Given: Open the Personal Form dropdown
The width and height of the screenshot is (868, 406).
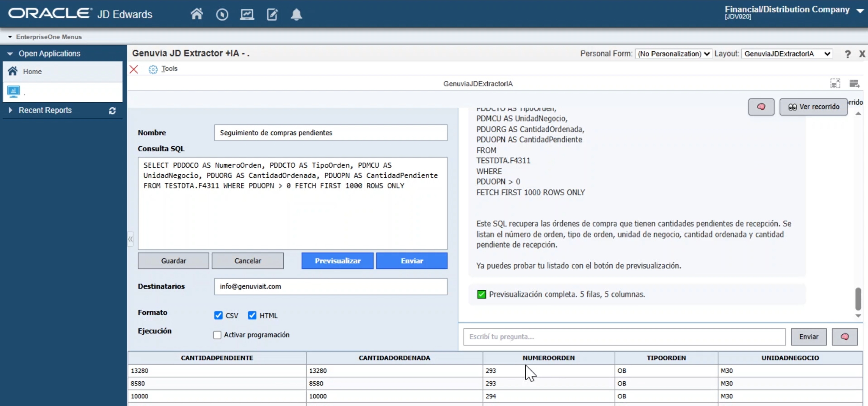Looking at the screenshot, I should click(x=673, y=54).
